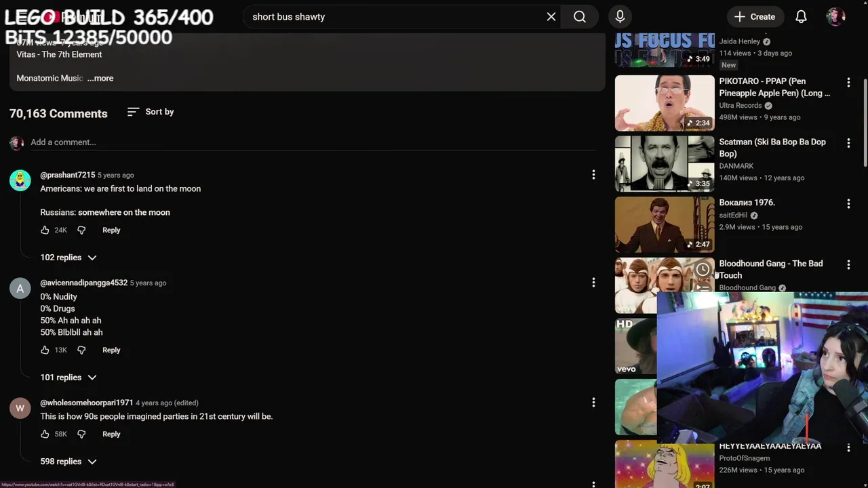Screen dimensions: 868x488
Task: Visit the DANMARK channel
Action: point(736,166)
